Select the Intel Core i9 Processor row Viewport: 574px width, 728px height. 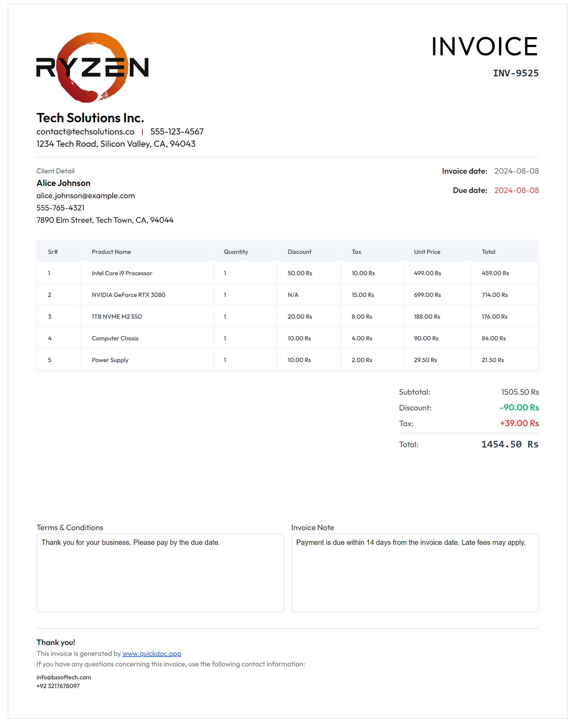tap(122, 273)
